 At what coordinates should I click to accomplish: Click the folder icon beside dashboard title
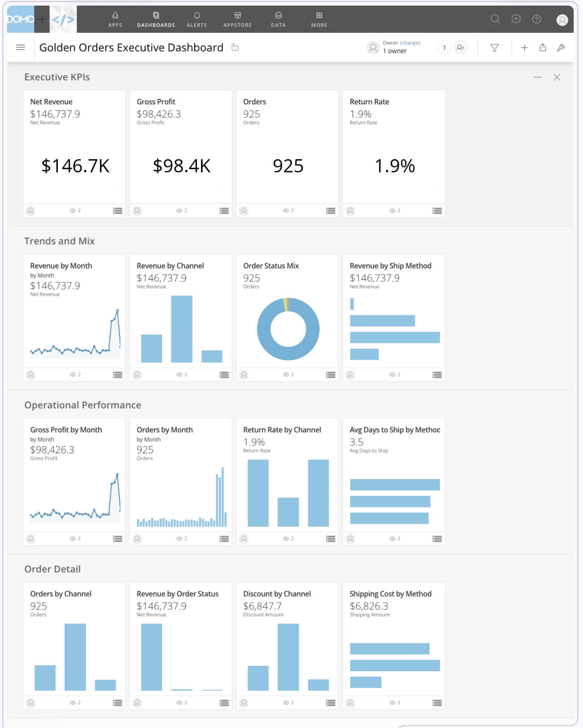coord(235,47)
